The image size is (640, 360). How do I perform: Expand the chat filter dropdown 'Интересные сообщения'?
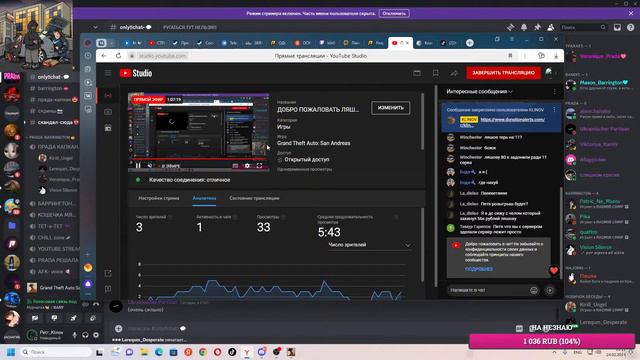tap(480, 92)
